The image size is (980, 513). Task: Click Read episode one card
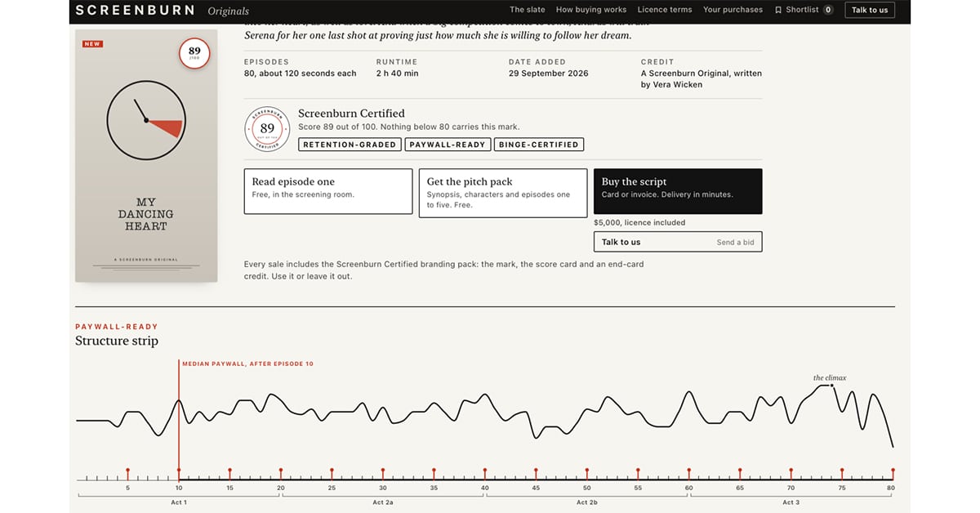328,191
